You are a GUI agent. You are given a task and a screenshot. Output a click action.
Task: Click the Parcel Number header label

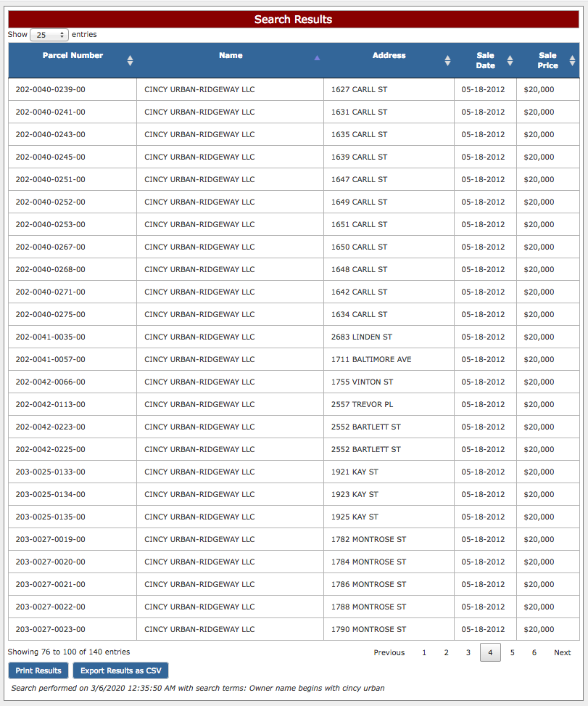pos(73,55)
